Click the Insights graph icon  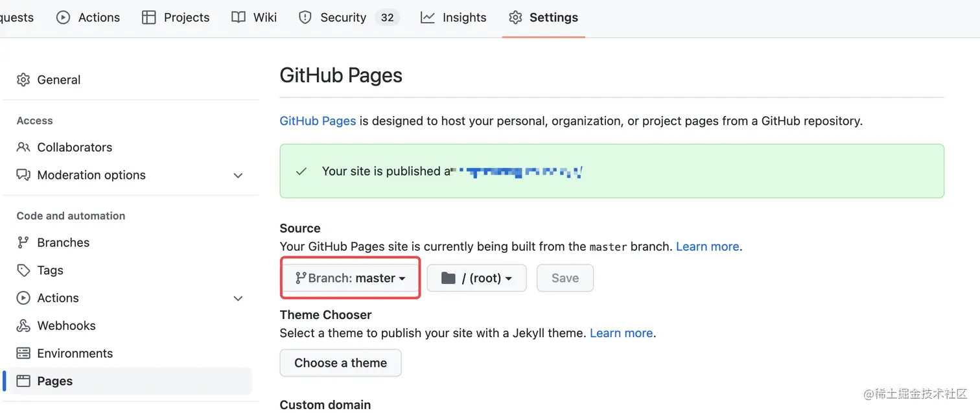coord(428,18)
